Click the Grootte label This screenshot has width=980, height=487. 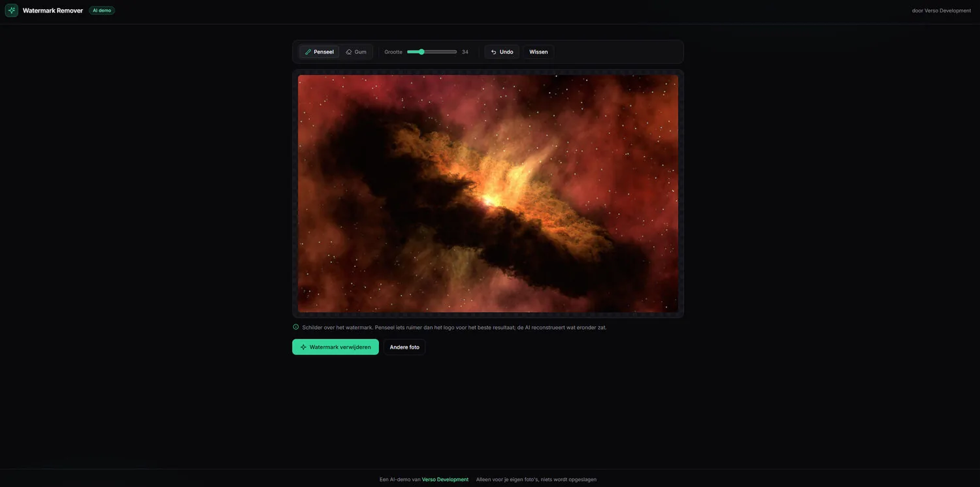(x=393, y=52)
